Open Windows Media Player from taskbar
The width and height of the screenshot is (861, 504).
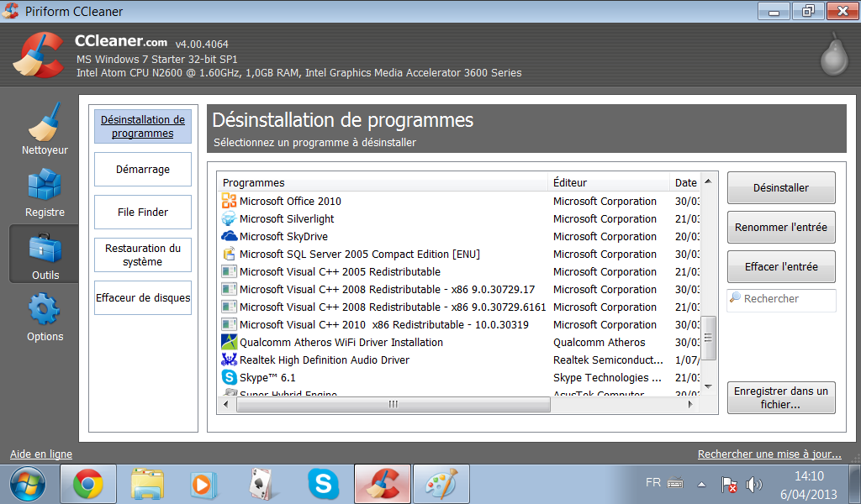point(203,485)
